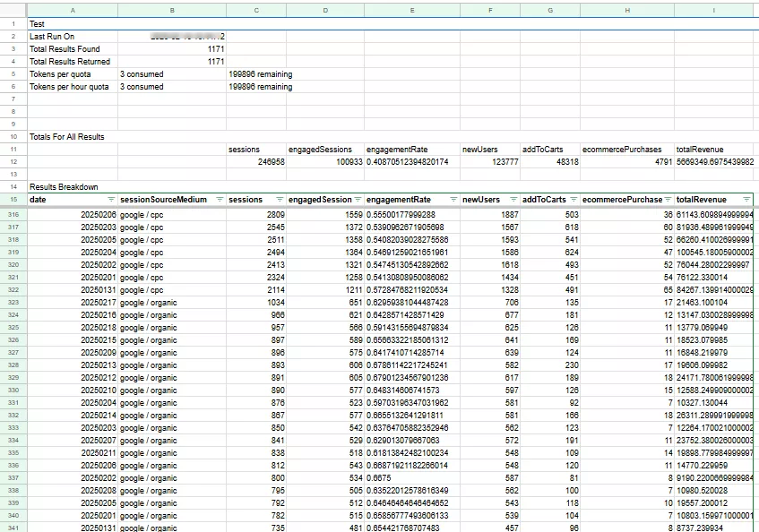Click the "Total Results Returned" label cell

pos(73,62)
